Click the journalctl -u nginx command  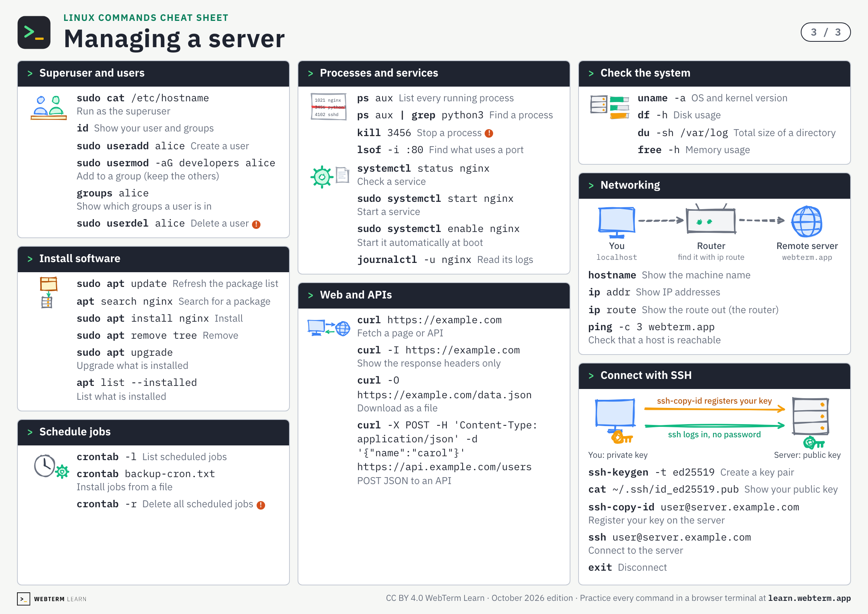tap(414, 260)
